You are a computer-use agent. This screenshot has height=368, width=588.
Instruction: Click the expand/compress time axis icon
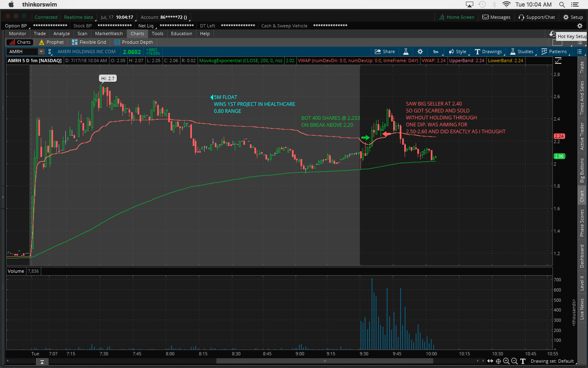(490, 361)
